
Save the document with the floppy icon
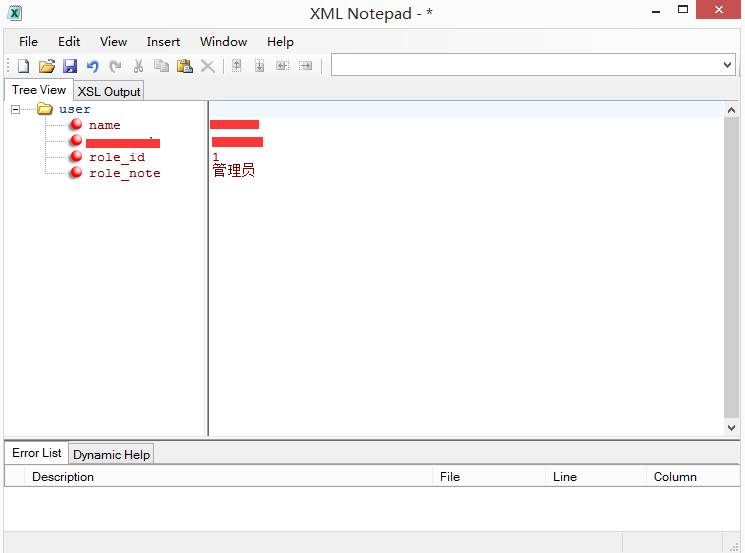70,66
